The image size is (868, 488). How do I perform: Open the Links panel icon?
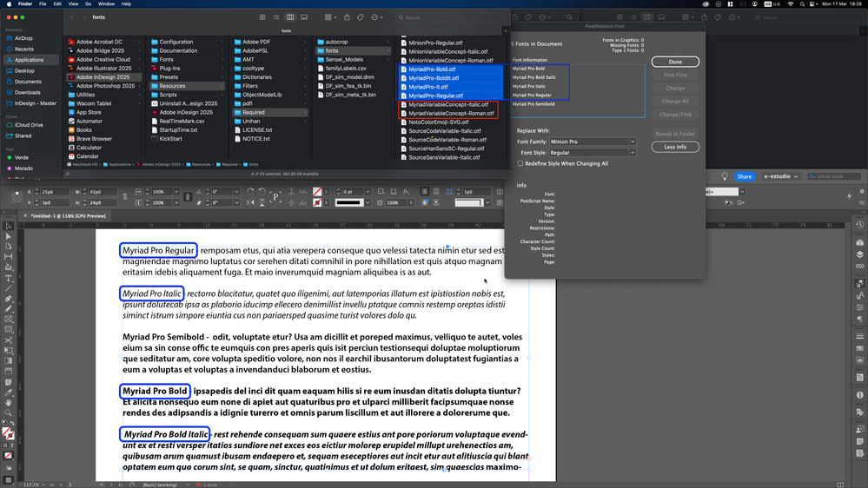[x=859, y=266]
